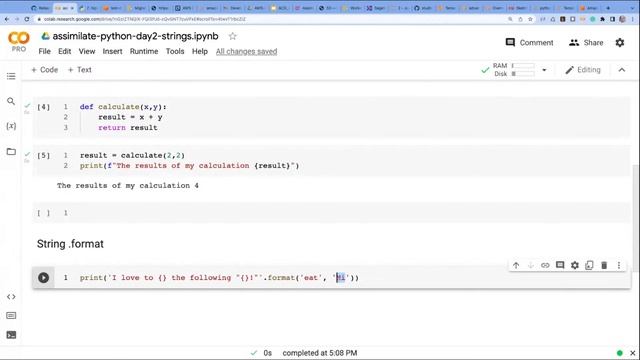
Task: Open the table of contents sidebar
Action: click(11, 76)
